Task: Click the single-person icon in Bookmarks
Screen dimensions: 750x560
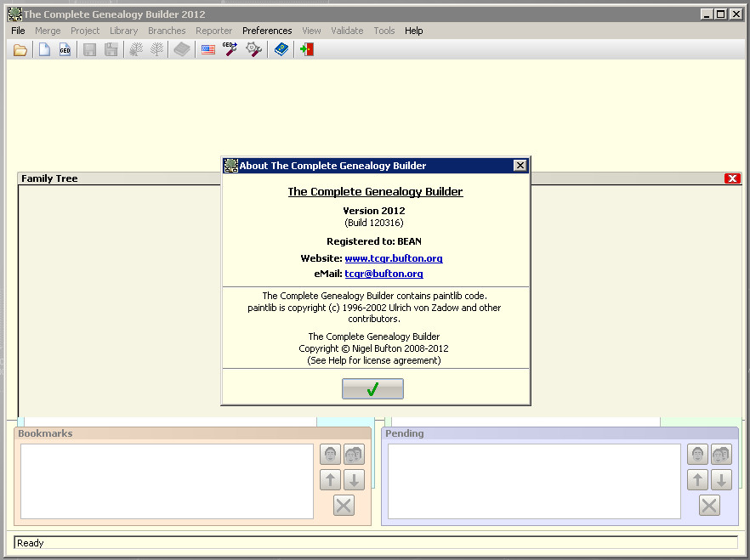Action: (x=330, y=455)
